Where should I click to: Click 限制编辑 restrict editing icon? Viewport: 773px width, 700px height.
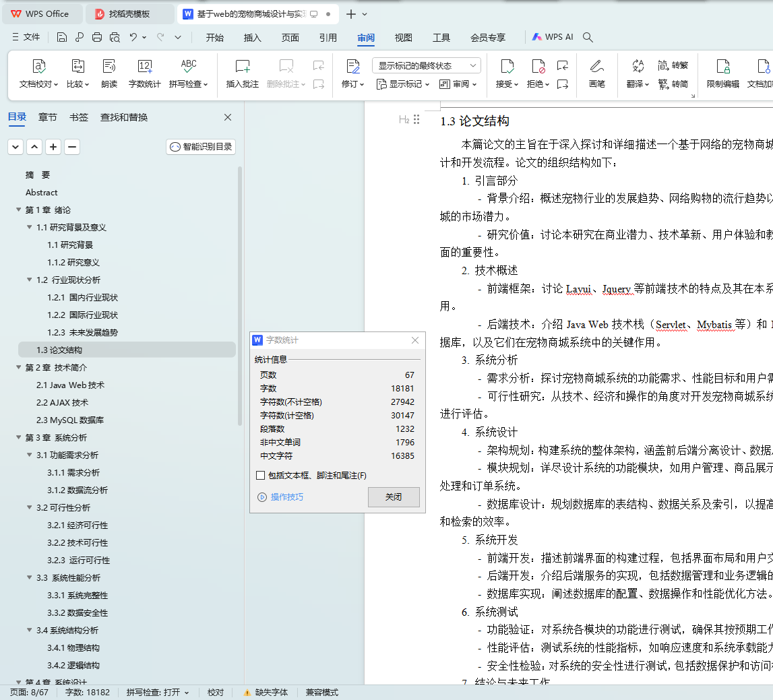coord(722,73)
